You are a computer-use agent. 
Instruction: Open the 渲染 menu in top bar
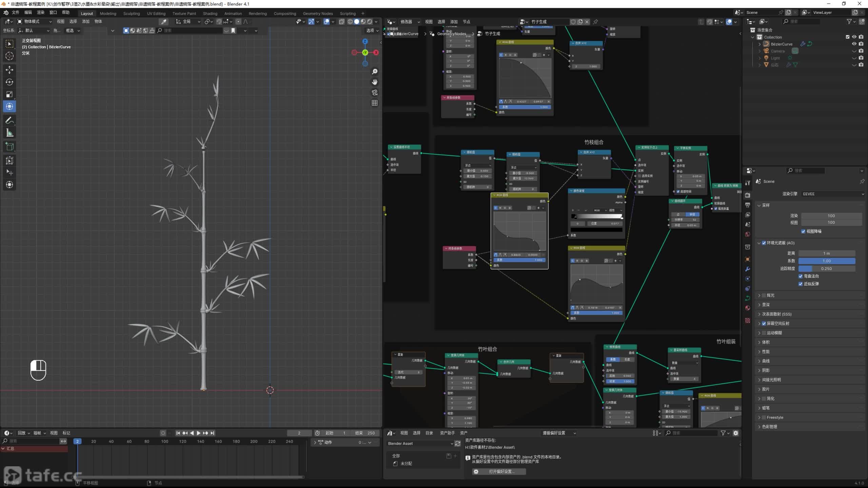pyautogui.click(x=41, y=13)
